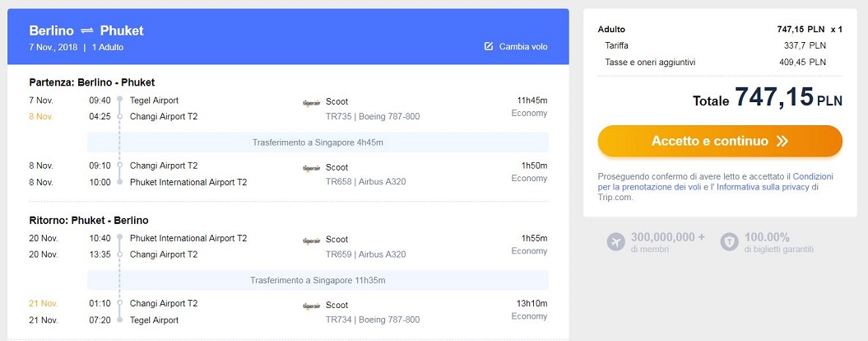Click the Partenza: Berlino - Phuket heading
868x341 pixels.
pos(92,82)
